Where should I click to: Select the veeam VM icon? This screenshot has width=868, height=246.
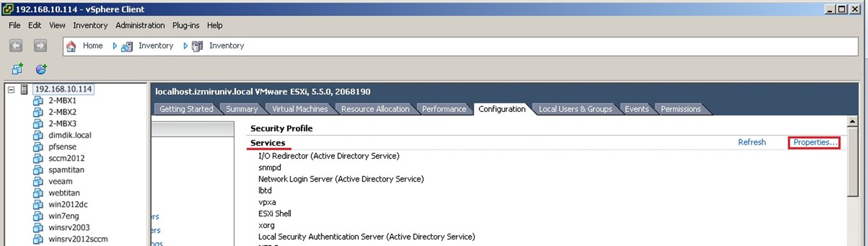[x=38, y=181]
